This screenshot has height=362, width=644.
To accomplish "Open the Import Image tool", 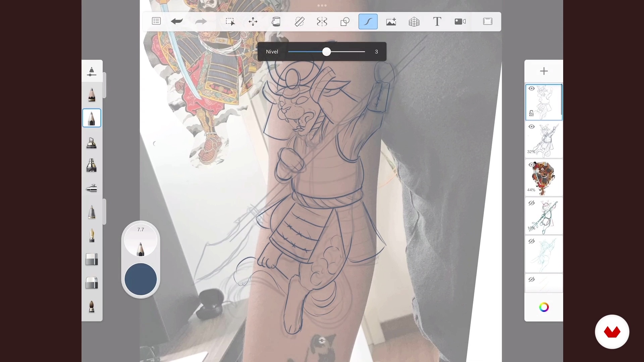I will coord(391,21).
